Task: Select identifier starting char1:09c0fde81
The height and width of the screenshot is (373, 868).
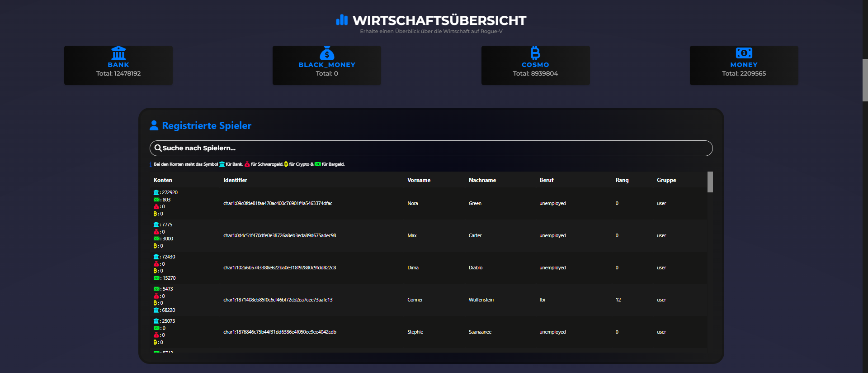Action: coord(278,203)
